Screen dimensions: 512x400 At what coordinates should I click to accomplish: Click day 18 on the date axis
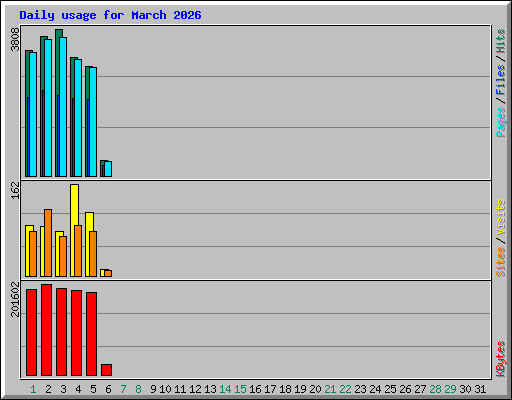[x=285, y=389]
